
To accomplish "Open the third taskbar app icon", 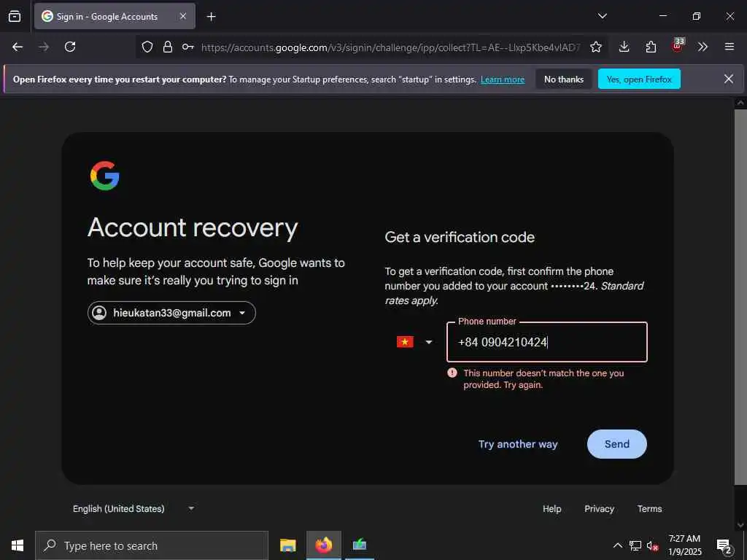I will pyautogui.click(x=359, y=545).
